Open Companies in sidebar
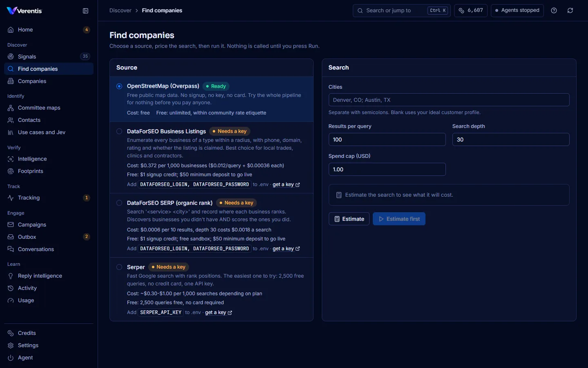The height and width of the screenshot is (368, 588). pyautogui.click(x=49, y=81)
